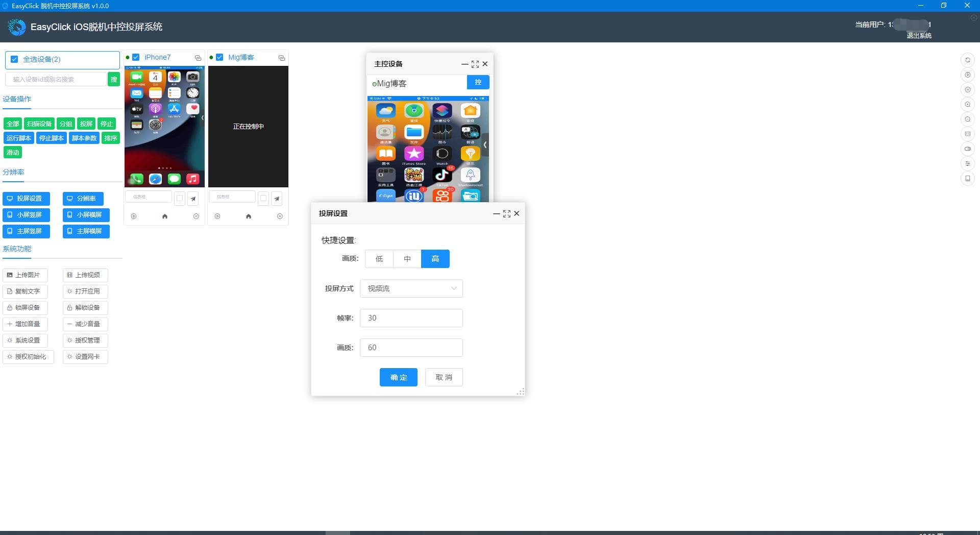Click the EasyClick logo in header
The image size is (980, 535).
tap(17, 27)
